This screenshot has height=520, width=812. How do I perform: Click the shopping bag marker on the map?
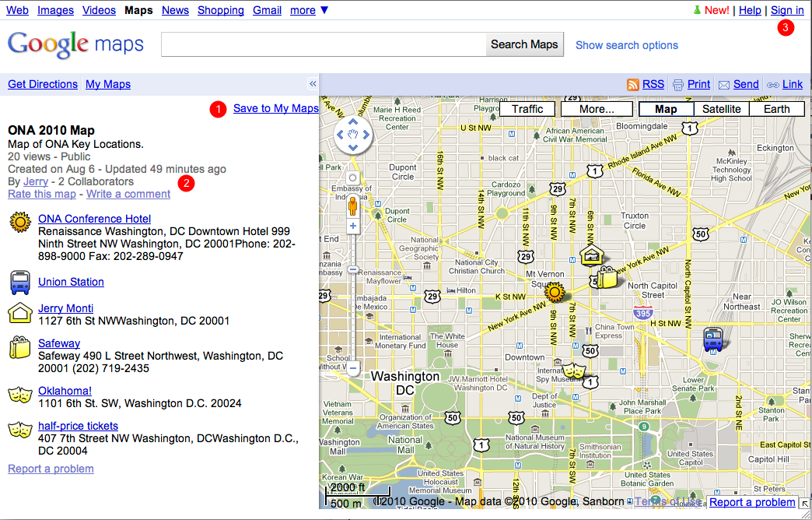tap(607, 277)
